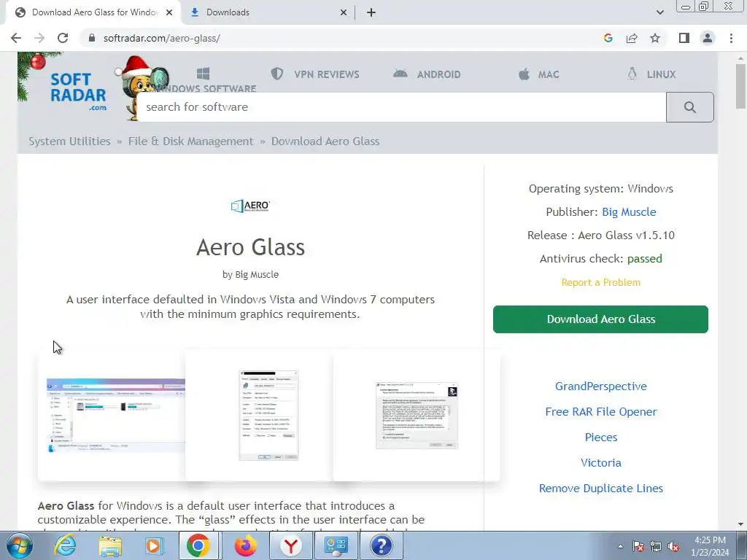Open Big Muscle publisher link
Screen dimensions: 747x560
tap(629, 212)
